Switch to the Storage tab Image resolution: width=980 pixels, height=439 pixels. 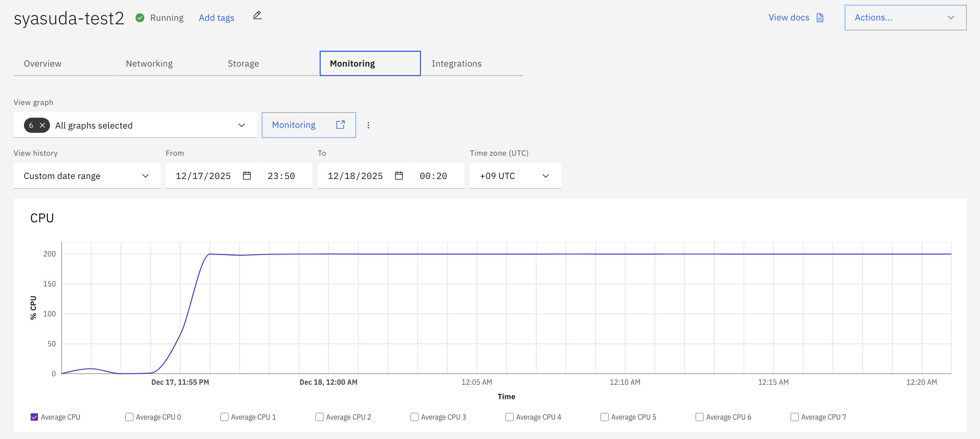pyautogui.click(x=243, y=63)
